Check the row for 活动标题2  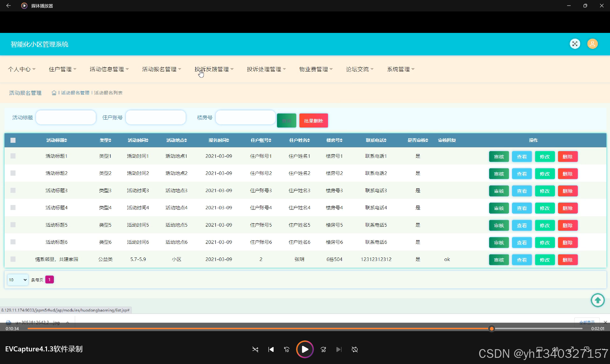[x=13, y=173]
